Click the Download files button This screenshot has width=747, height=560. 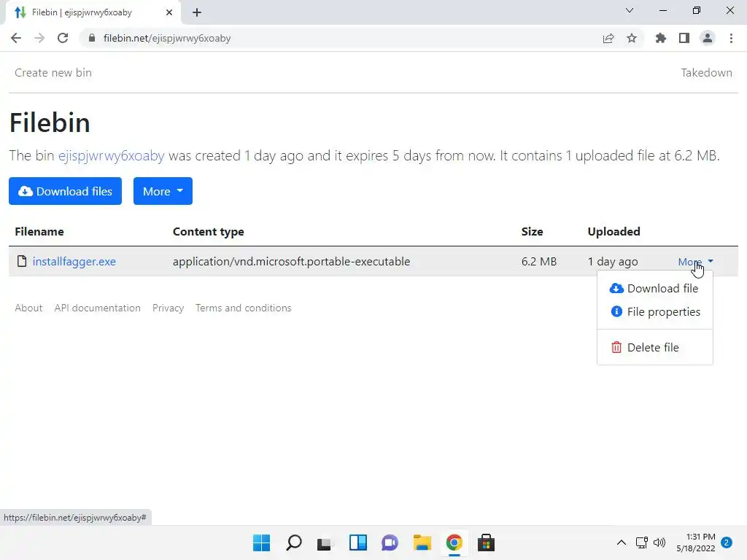coord(65,191)
